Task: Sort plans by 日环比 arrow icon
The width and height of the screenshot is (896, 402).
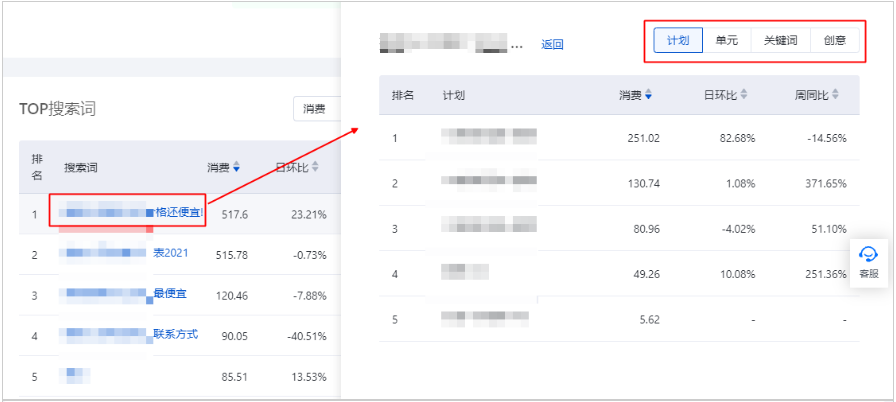Action: 744,95
